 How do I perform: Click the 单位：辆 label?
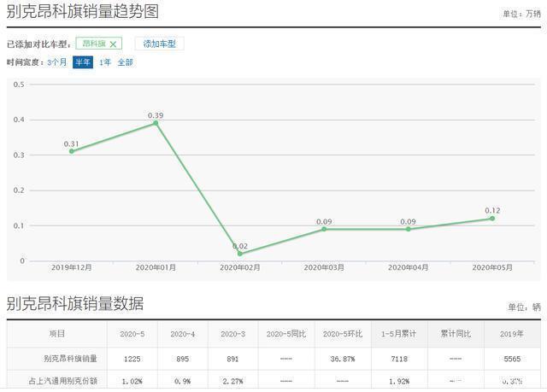[x=524, y=307]
